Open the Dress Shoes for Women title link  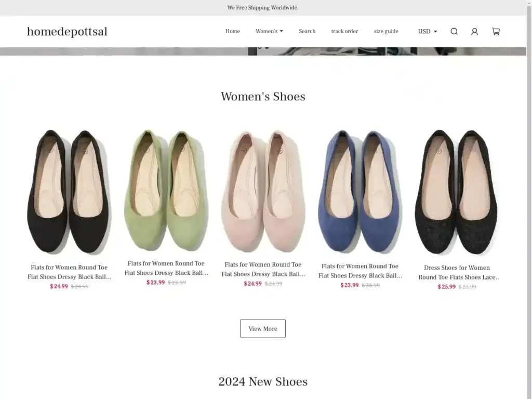click(x=457, y=273)
